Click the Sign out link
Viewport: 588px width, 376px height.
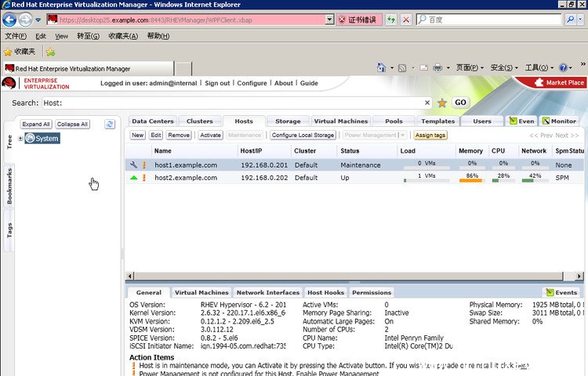click(217, 83)
